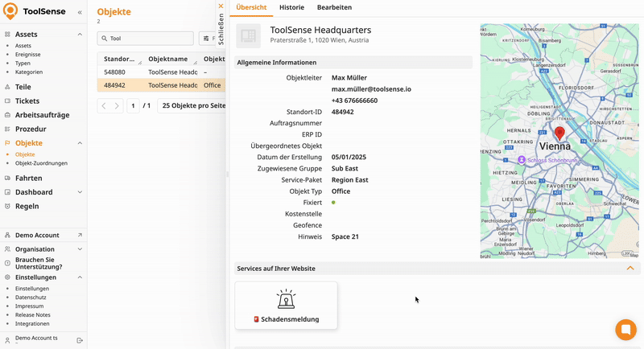This screenshot has width=644, height=349.
Task: Select table row with ID 548080
Action: click(x=161, y=72)
